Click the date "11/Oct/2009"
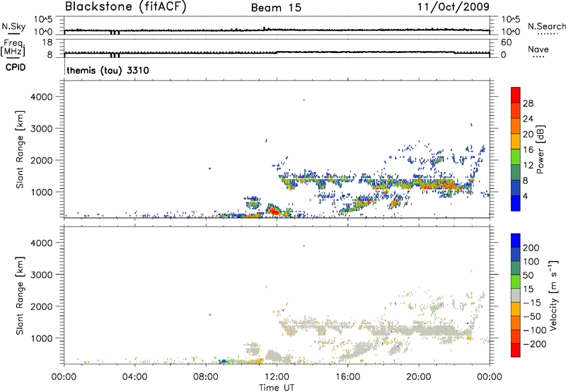 454,7
